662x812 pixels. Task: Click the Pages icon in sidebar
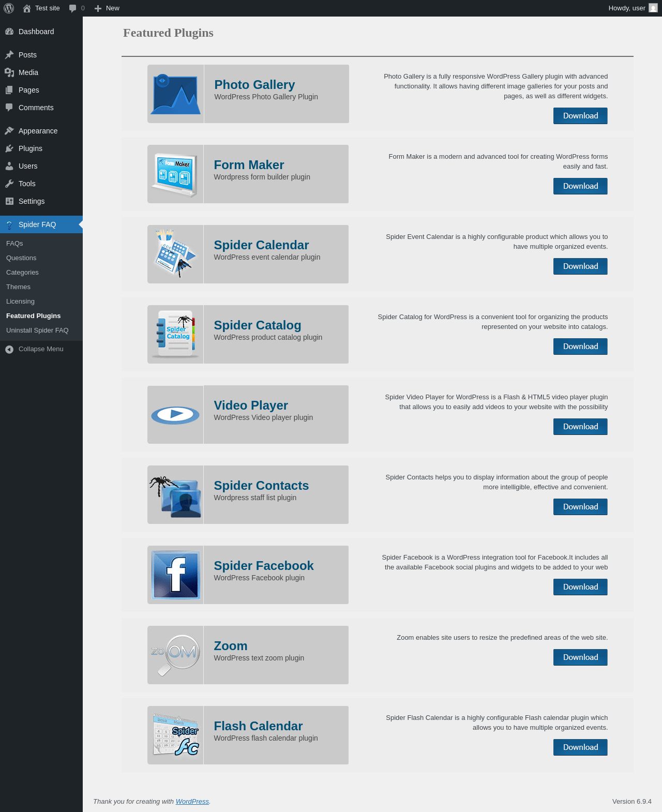tap(9, 90)
